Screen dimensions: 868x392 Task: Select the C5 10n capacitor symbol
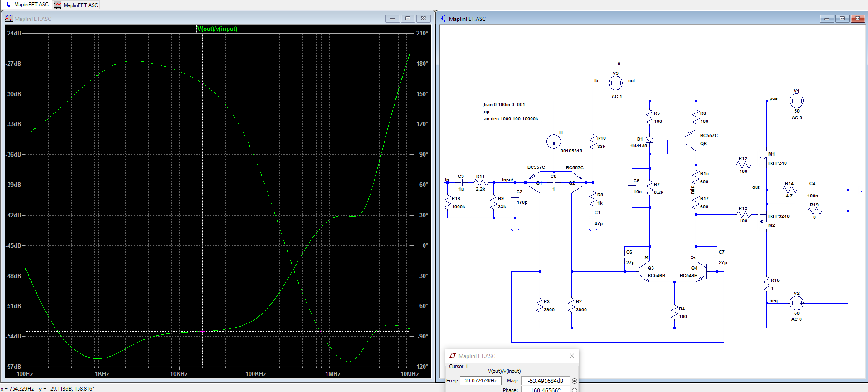tap(632, 186)
